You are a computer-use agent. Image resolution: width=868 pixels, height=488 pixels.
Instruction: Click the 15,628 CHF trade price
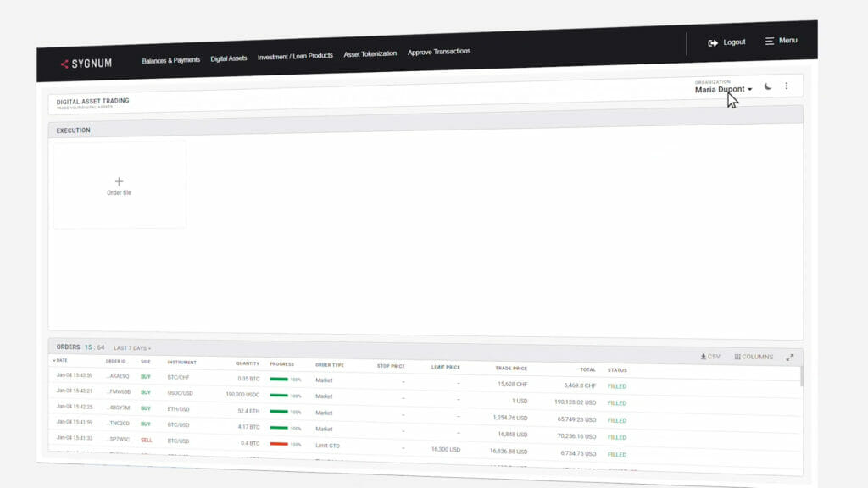pos(512,384)
